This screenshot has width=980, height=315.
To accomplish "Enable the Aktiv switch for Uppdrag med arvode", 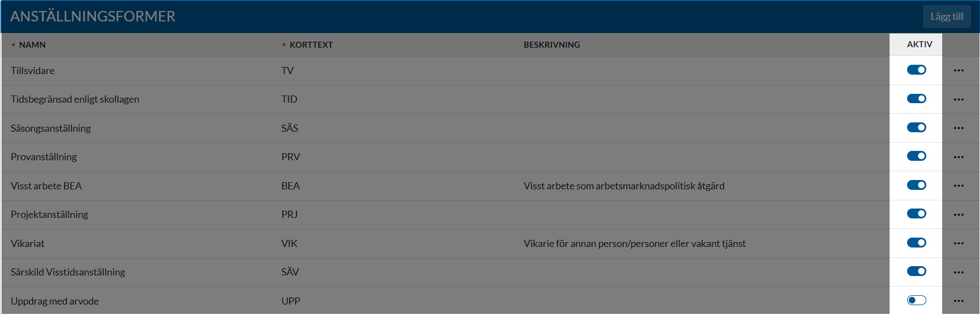I will pos(916,300).
